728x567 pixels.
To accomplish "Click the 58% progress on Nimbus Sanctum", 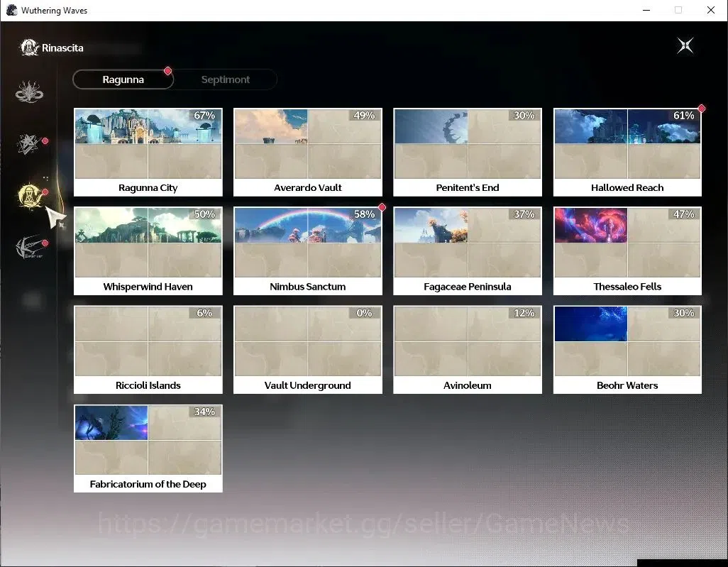I will (x=365, y=214).
